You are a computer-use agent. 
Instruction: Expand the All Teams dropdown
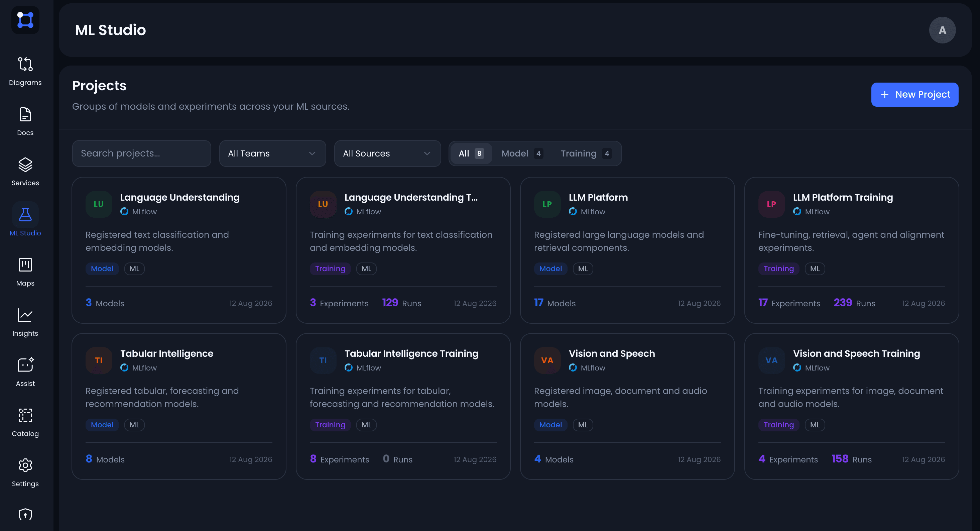point(272,153)
